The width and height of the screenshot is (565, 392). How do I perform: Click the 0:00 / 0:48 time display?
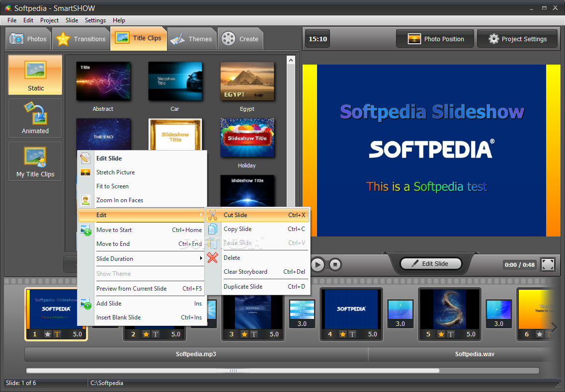click(520, 265)
